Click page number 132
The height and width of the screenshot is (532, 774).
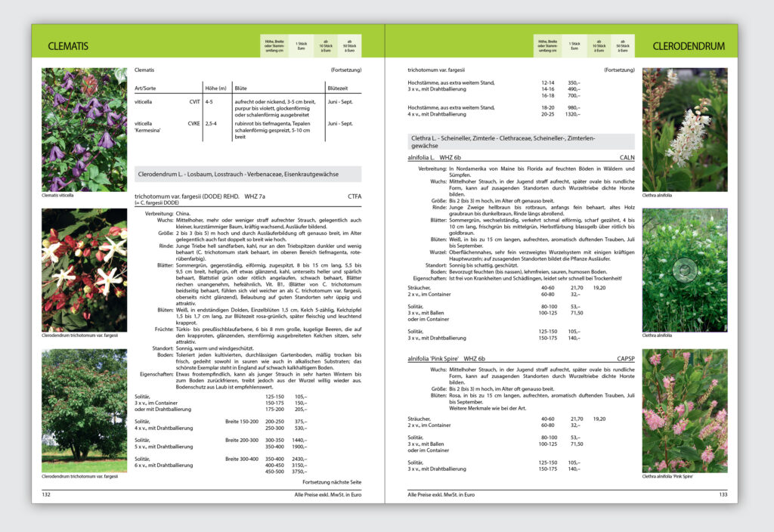click(x=46, y=493)
